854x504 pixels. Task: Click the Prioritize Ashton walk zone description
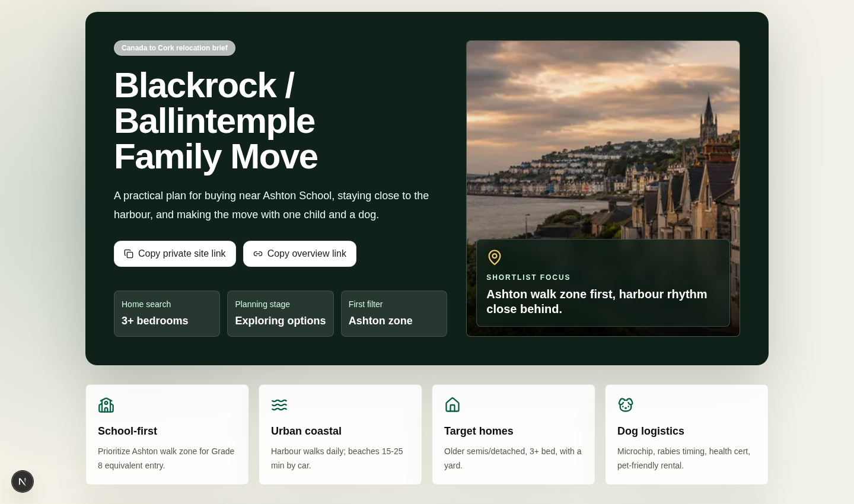(166, 458)
